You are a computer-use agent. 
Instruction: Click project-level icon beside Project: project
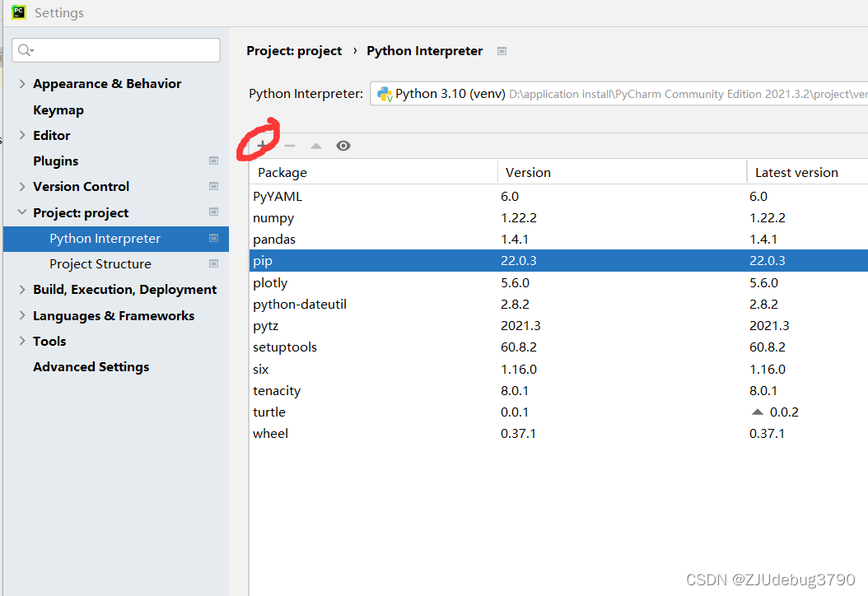pyautogui.click(x=213, y=212)
